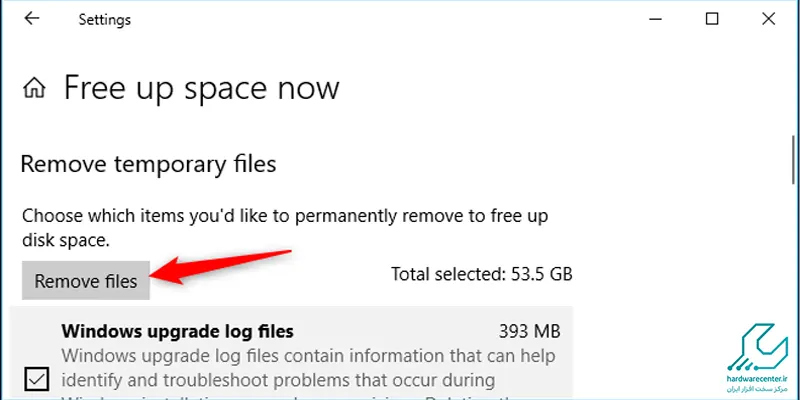Close the Settings window
800x400 pixels.
point(768,19)
